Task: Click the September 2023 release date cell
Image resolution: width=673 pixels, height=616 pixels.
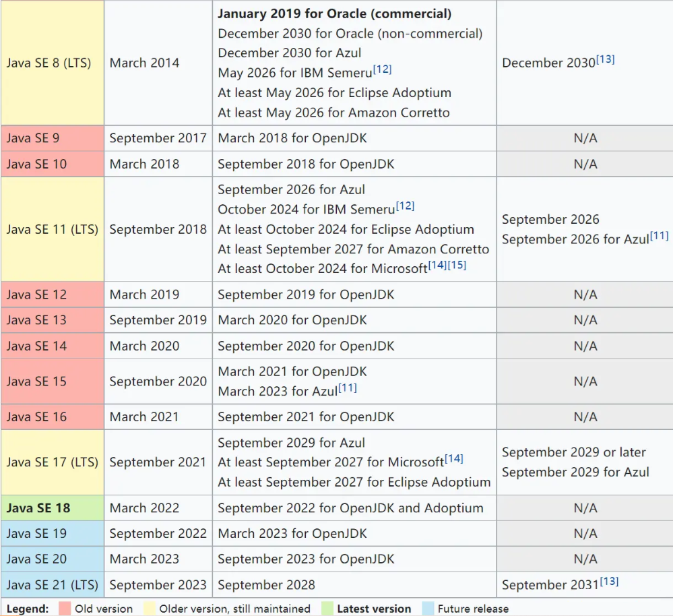Action: (158, 585)
